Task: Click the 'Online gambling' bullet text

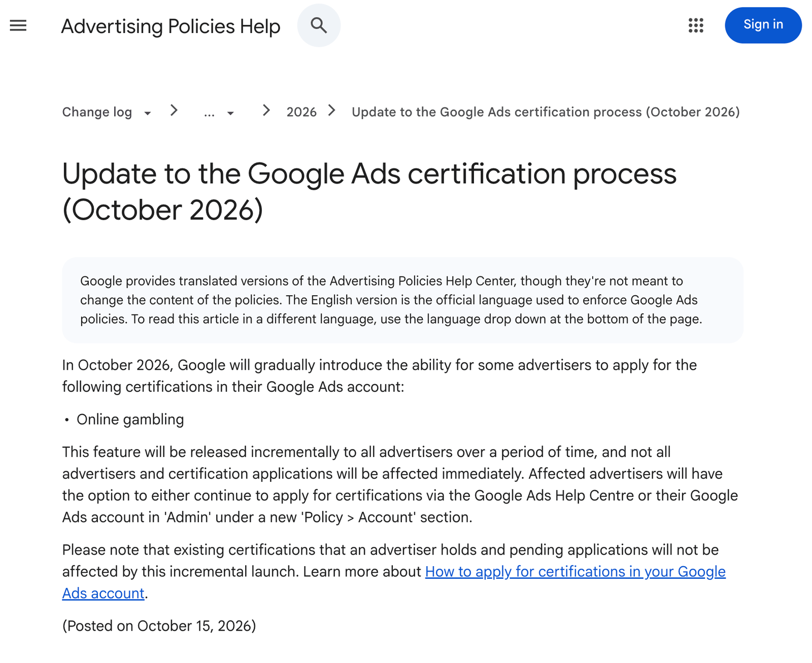Action: point(130,420)
